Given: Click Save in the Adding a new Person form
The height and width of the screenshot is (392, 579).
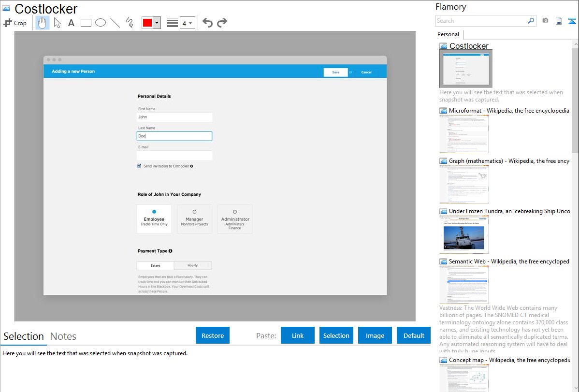Looking at the screenshot, I should [336, 73].
